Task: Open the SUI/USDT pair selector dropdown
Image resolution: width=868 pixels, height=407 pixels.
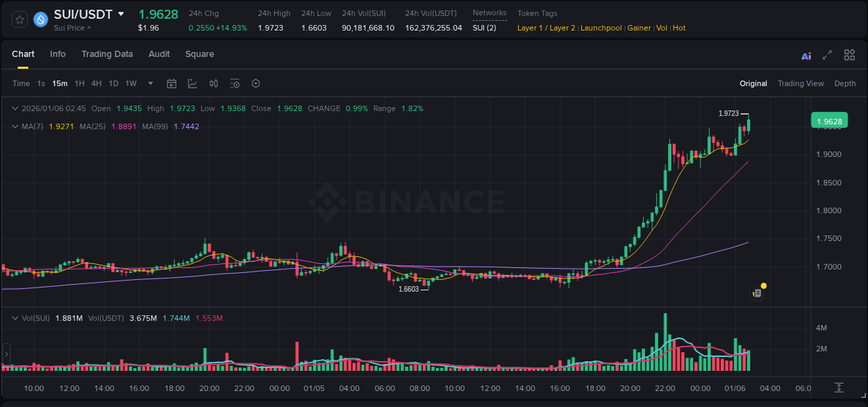Action: pyautogui.click(x=122, y=14)
